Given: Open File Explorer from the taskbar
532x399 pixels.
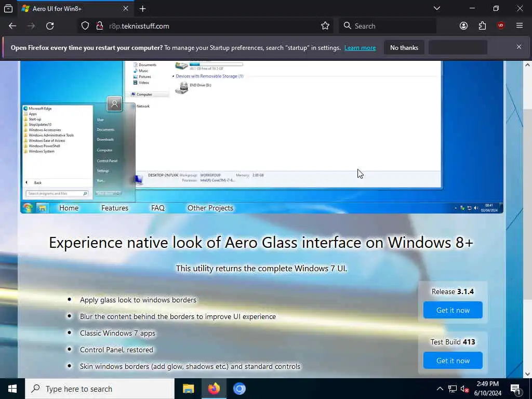Looking at the screenshot, I should pos(188,389).
